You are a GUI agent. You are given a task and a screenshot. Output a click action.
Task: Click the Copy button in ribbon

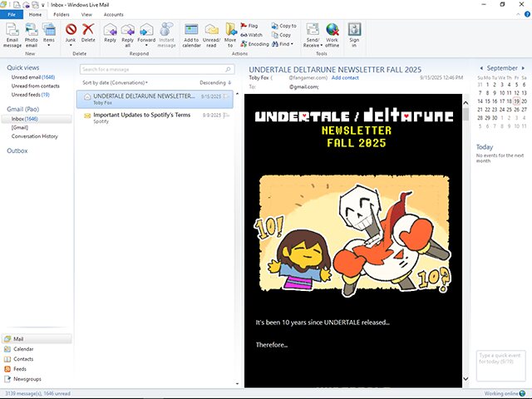(281, 35)
